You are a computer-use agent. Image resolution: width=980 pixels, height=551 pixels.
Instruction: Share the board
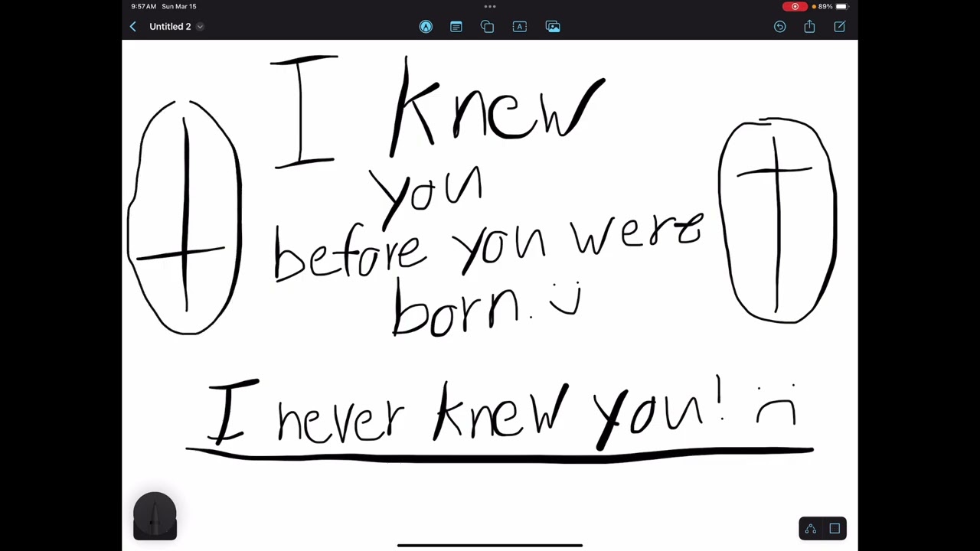tap(809, 27)
